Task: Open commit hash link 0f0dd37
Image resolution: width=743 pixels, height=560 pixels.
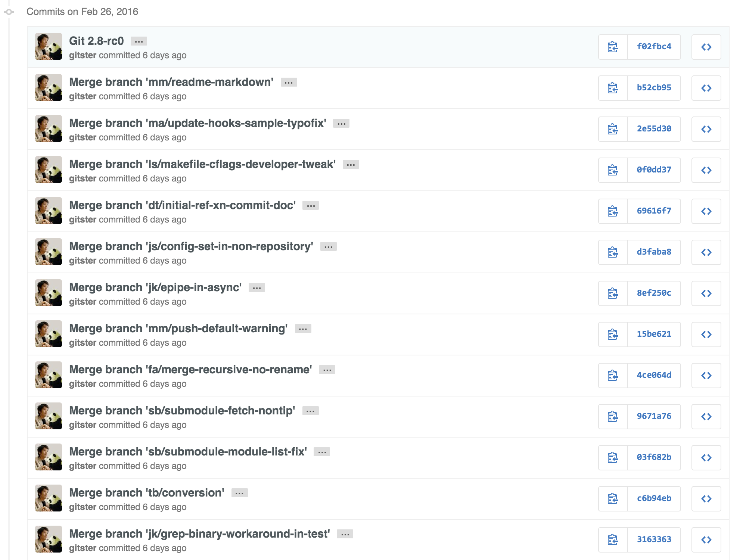Action: pyautogui.click(x=654, y=170)
